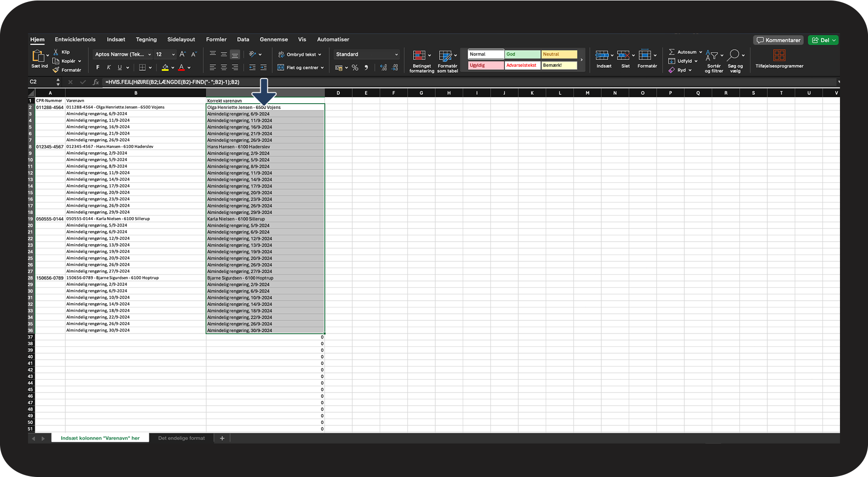Click the Kommentarer button
The image size is (868, 477).
778,40
